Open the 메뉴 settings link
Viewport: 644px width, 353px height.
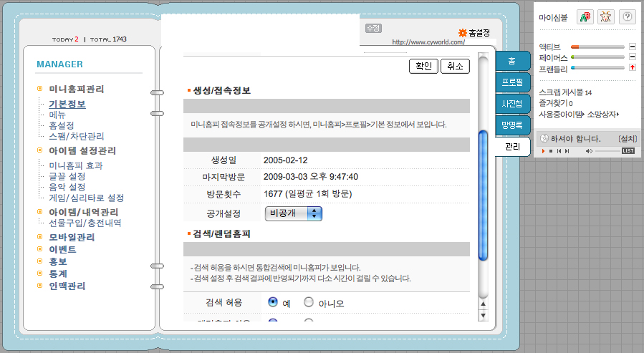57,115
